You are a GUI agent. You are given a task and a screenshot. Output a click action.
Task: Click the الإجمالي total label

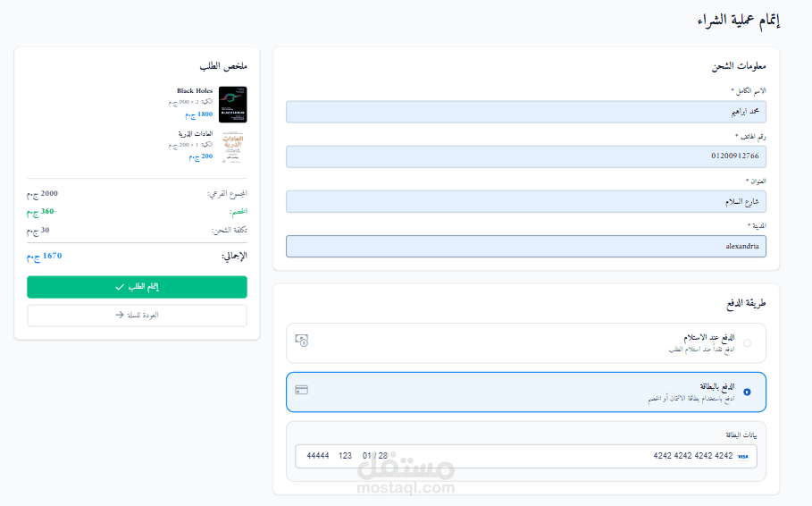(235, 256)
